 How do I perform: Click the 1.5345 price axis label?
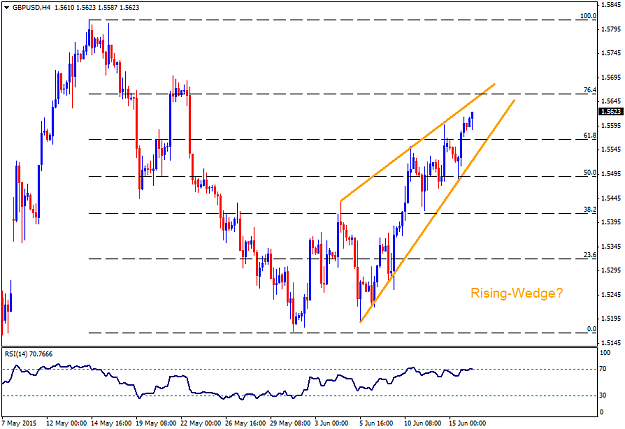tap(612, 247)
